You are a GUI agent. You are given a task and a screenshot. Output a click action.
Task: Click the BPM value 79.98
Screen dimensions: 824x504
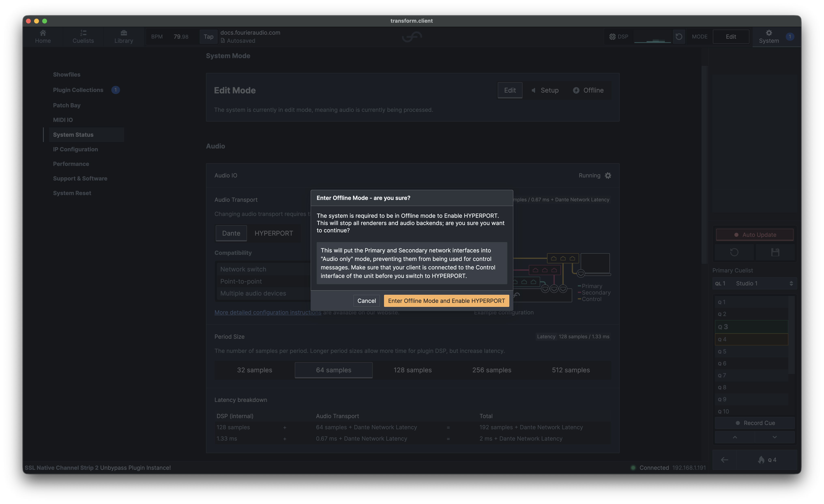(181, 36)
